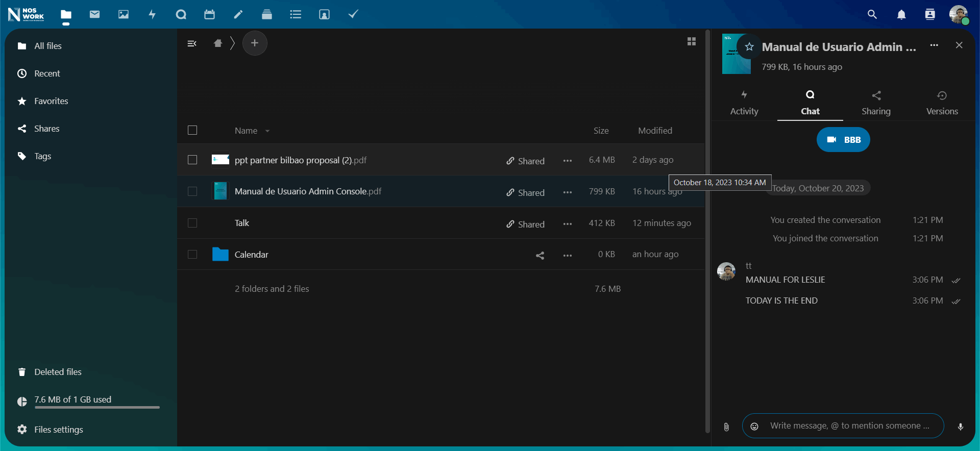Viewport: 980px width, 451px height.
Task: Click the search magnifier icon
Action: pos(872,14)
